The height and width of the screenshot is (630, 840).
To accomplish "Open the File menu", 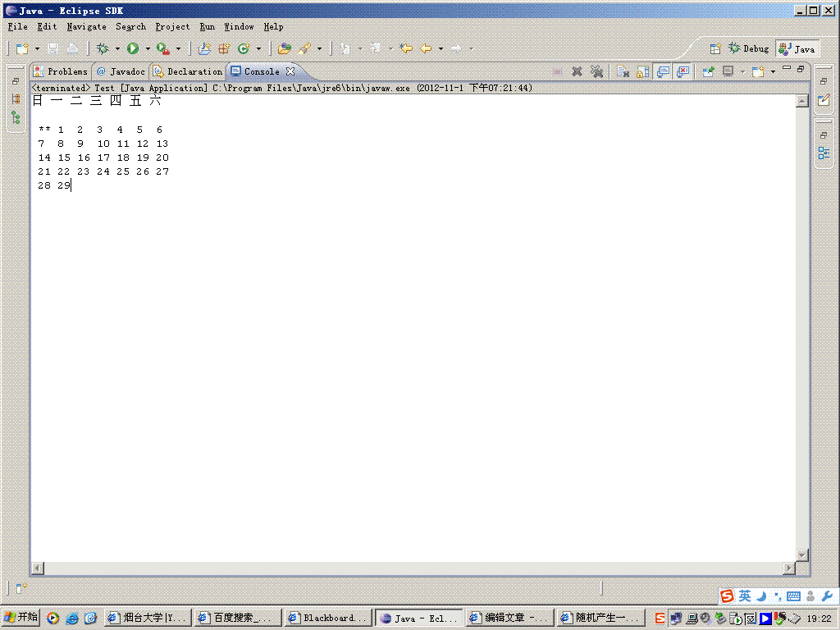I will point(18,26).
